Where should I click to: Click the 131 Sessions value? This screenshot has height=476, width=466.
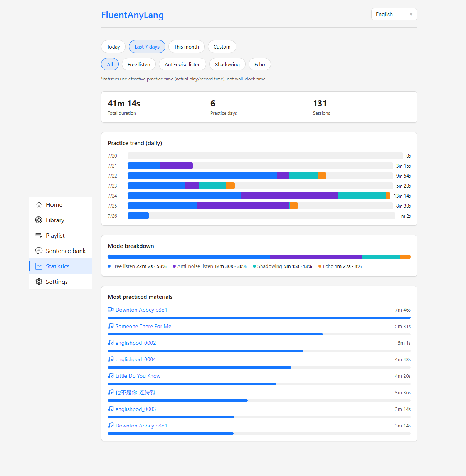point(320,103)
